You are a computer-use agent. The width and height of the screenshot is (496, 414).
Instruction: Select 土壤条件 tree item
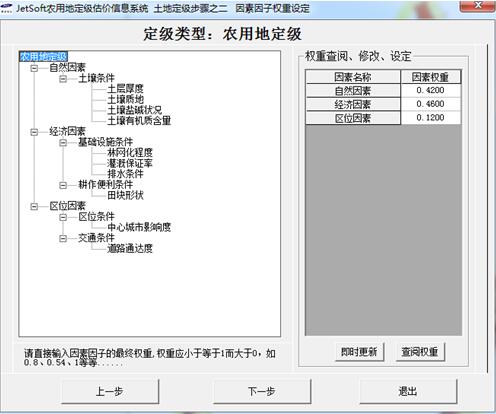[96, 78]
